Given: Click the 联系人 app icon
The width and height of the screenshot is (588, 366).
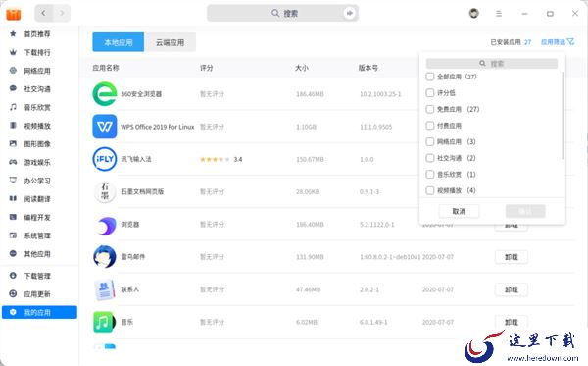Looking at the screenshot, I should pyautogui.click(x=105, y=289).
